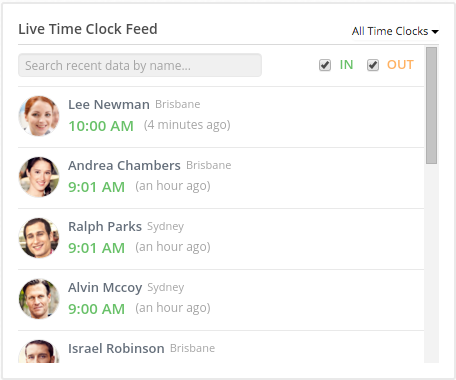Open Ralph Parks' profile photo
Viewport: 456px width, 380px height.
coord(39,238)
